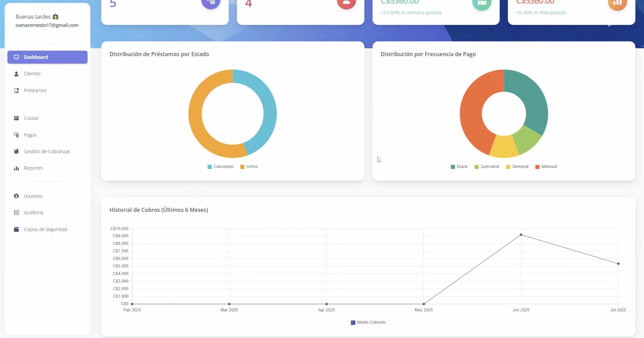This screenshot has width=644, height=338.
Task: Click the Auditoría sidebar icon
Action: click(17, 213)
